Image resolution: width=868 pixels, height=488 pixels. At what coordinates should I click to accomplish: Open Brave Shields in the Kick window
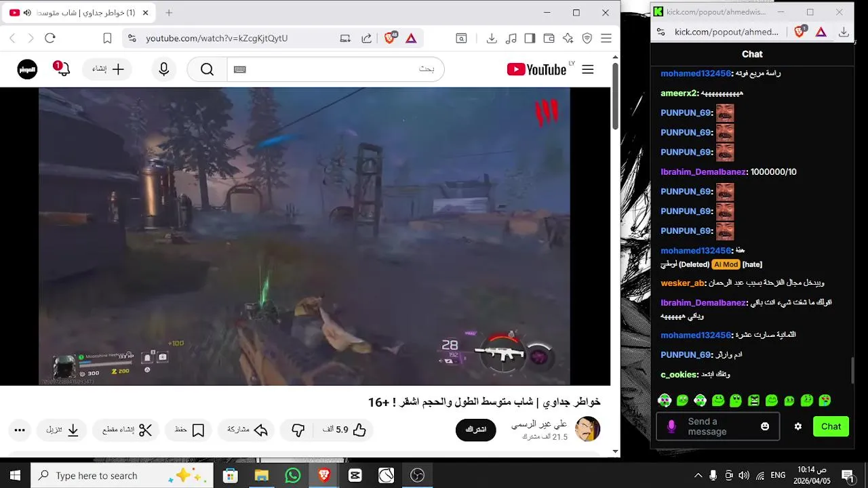(800, 32)
